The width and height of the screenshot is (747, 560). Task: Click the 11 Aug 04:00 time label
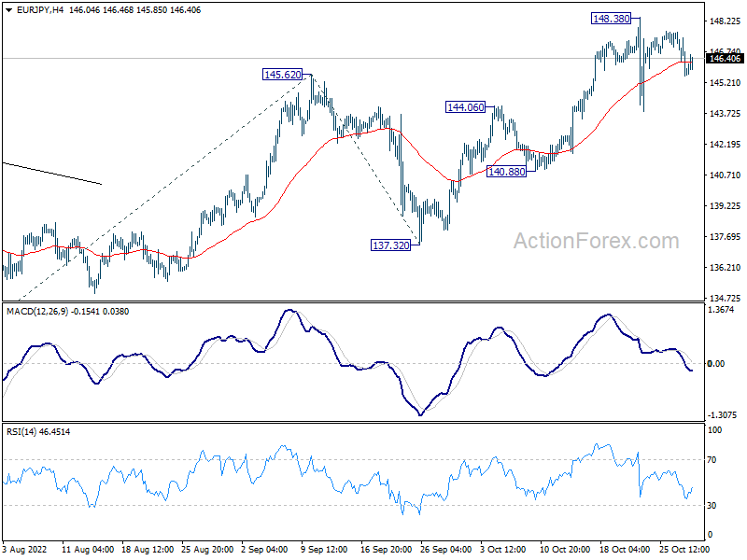[88, 550]
